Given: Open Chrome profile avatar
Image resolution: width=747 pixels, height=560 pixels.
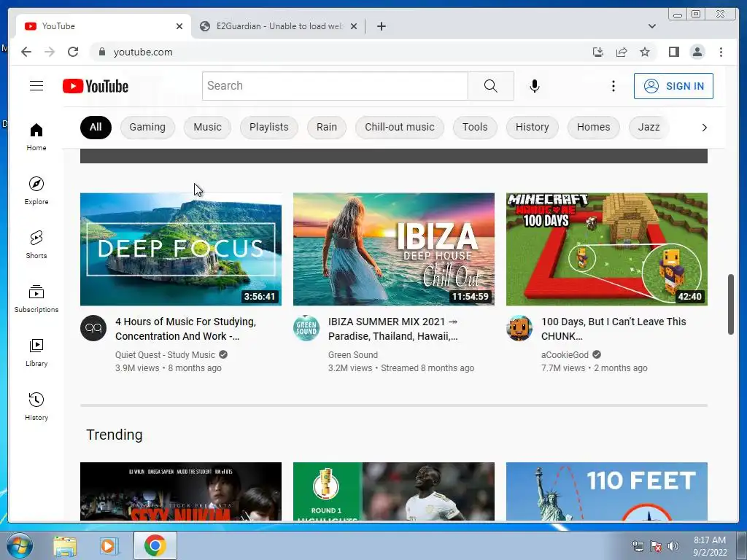Looking at the screenshot, I should pyautogui.click(x=697, y=52).
